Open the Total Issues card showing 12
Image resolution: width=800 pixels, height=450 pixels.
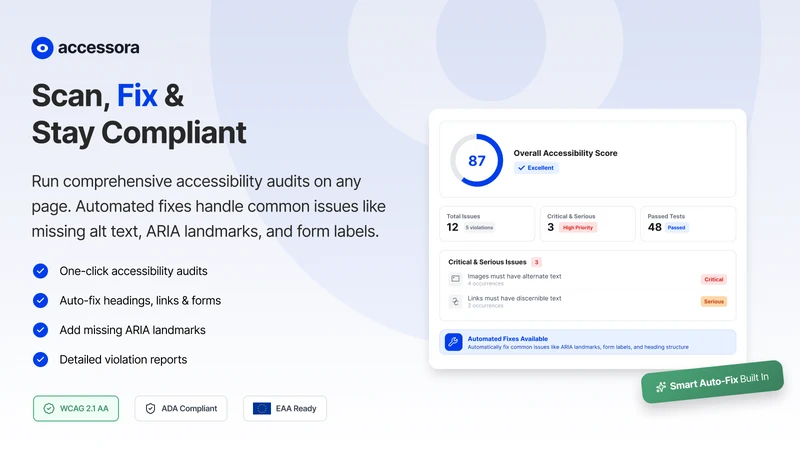tap(487, 223)
